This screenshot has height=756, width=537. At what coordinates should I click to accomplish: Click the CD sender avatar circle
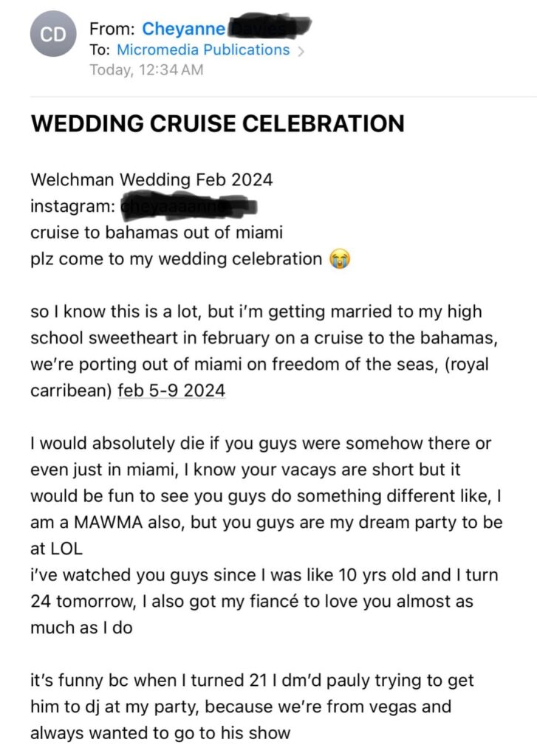click(52, 35)
